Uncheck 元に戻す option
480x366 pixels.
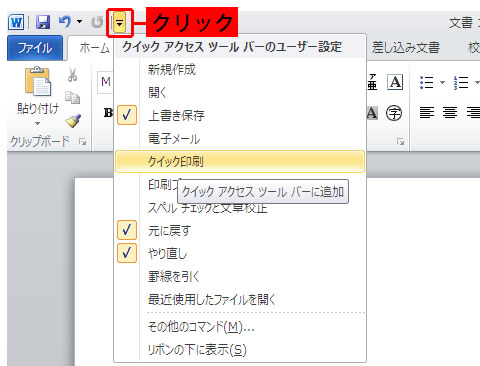240,230
